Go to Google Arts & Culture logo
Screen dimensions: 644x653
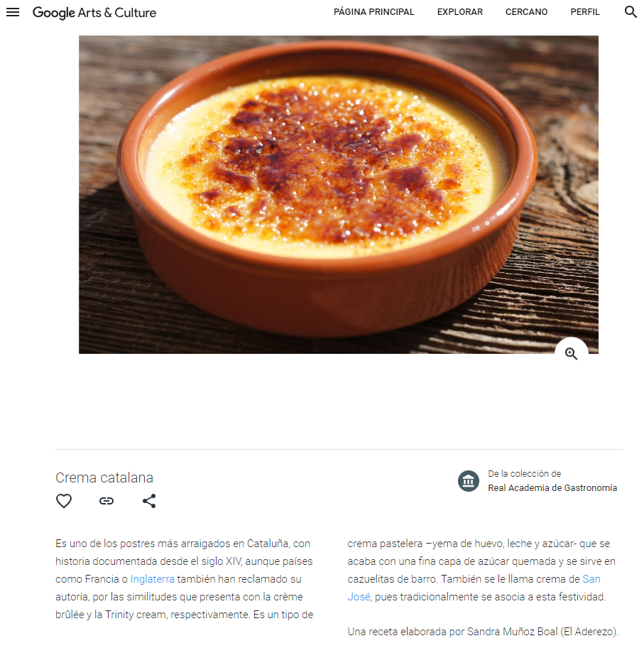click(x=94, y=13)
